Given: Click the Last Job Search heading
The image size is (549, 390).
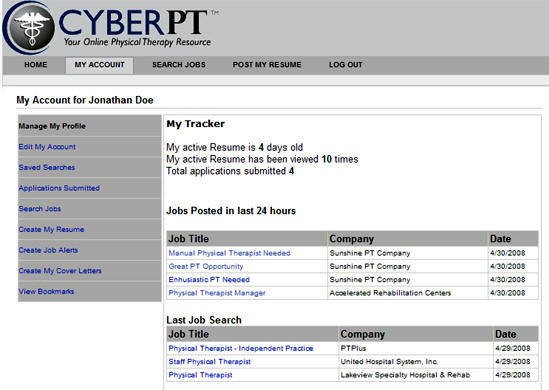Looking at the screenshot, I should point(204,320).
